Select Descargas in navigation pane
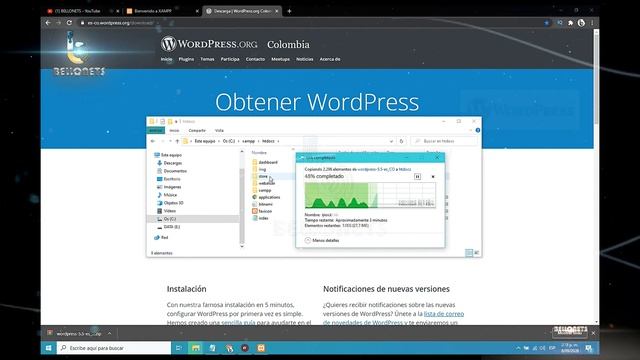The image size is (640, 360). pos(169,163)
